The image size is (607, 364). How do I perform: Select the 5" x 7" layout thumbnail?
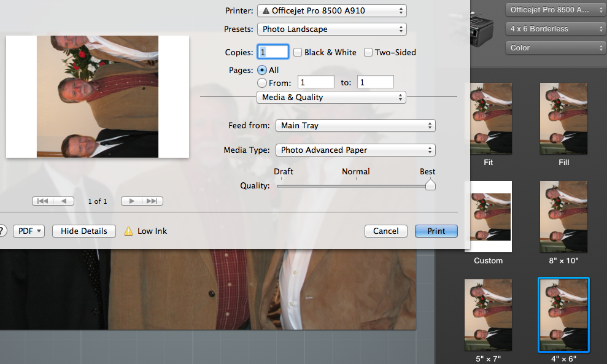tap(488, 315)
